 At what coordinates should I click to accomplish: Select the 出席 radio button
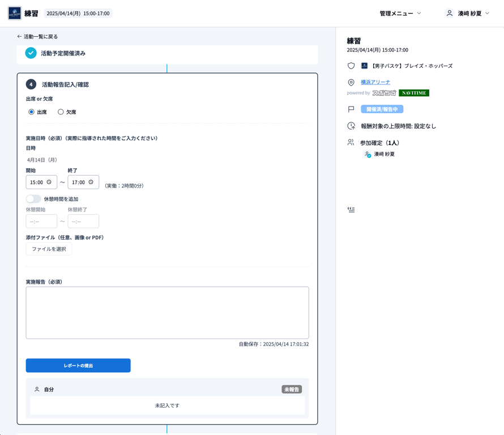32,112
